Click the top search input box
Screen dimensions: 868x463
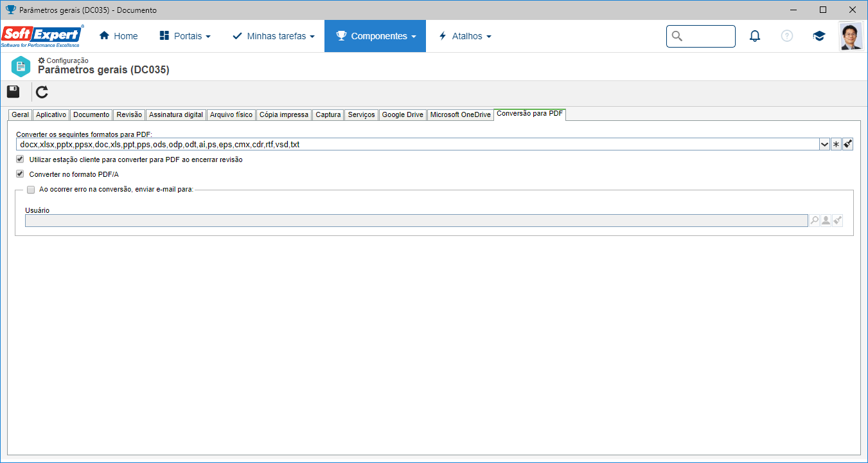click(x=701, y=36)
